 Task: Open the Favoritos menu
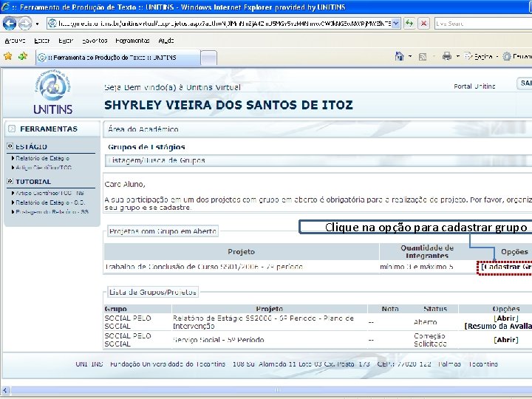click(x=95, y=41)
